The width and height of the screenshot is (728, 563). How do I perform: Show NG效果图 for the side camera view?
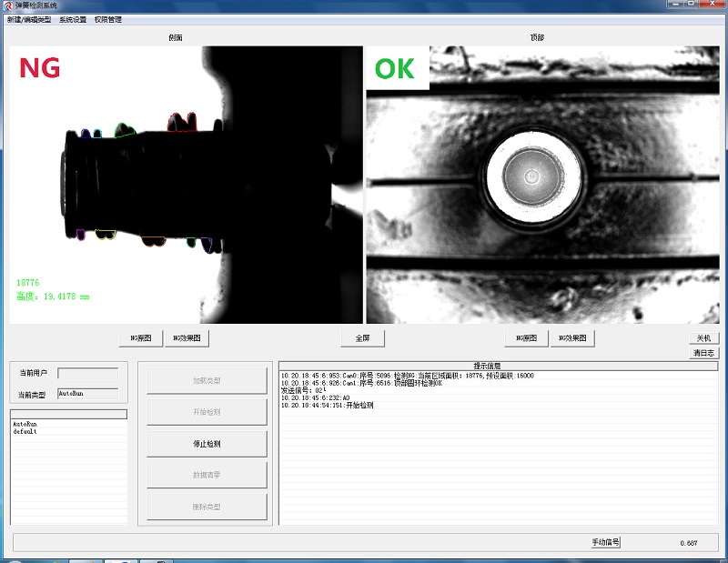[187, 338]
